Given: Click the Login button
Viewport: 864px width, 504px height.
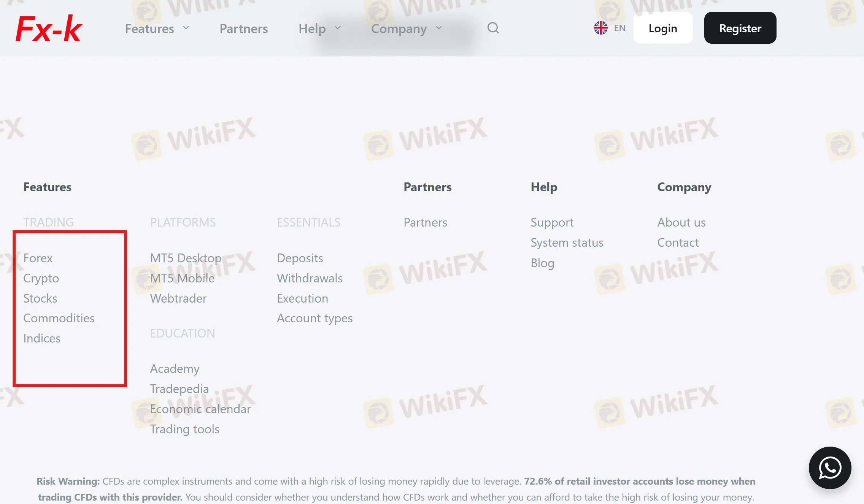Looking at the screenshot, I should [x=663, y=28].
